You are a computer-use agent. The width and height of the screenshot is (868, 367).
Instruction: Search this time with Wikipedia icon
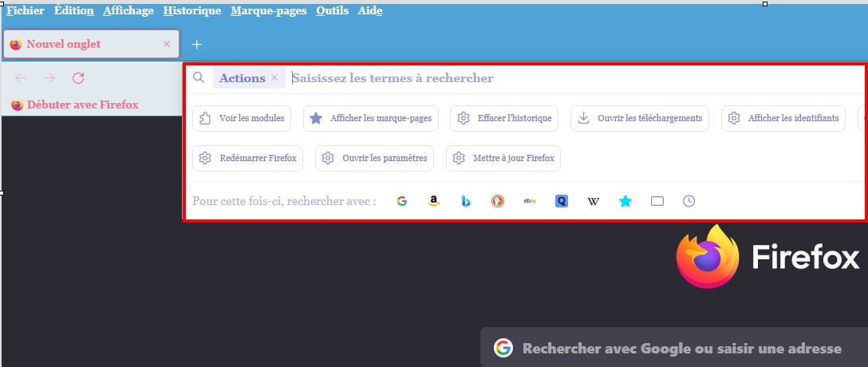(594, 202)
